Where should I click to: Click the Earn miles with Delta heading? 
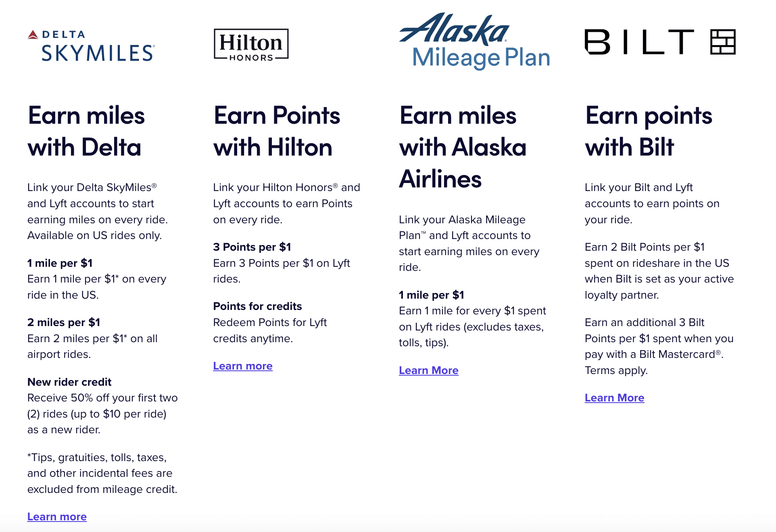coord(86,131)
